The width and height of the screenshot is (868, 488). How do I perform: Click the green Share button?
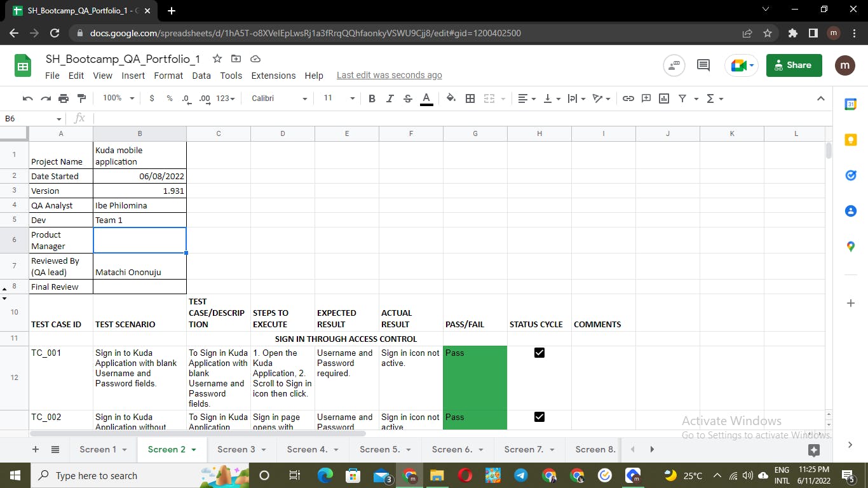pos(794,65)
